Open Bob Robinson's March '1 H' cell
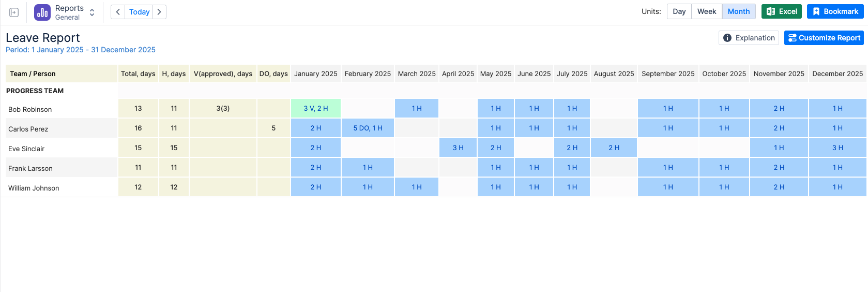The image size is (868, 292). click(x=417, y=108)
